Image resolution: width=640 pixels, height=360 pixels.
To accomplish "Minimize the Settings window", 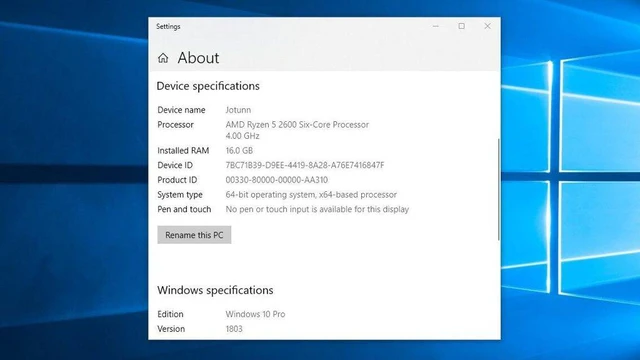I will click(x=436, y=26).
